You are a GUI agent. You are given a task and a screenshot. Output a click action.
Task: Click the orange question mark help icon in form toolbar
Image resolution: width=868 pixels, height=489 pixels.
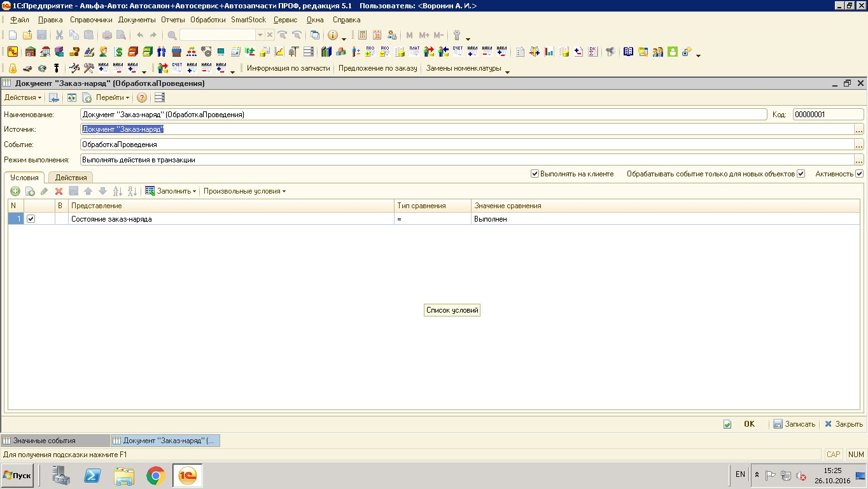click(x=142, y=97)
